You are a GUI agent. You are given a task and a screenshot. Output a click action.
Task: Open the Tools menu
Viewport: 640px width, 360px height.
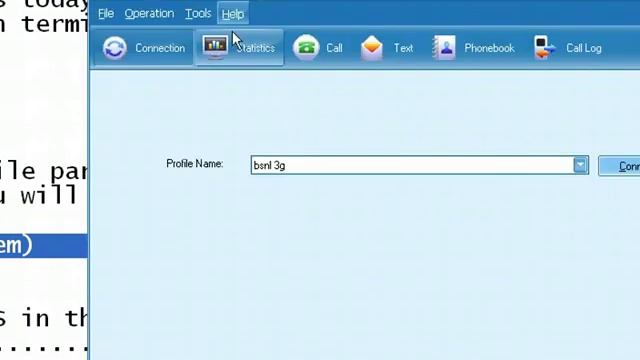point(198,13)
